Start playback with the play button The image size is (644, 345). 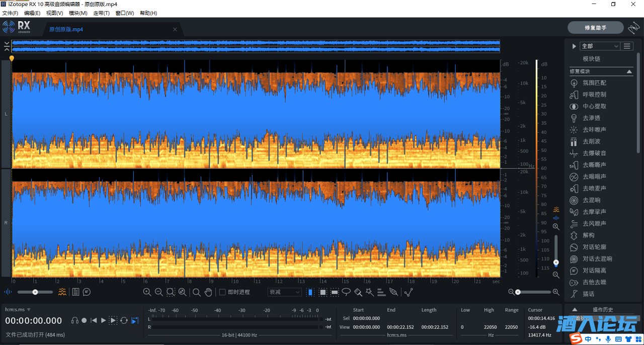(103, 320)
